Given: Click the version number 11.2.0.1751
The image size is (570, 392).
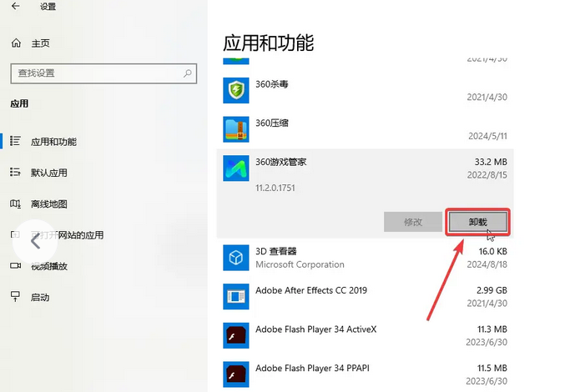Looking at the screenshot, I should pyautogui.click(x=275, y=188).
